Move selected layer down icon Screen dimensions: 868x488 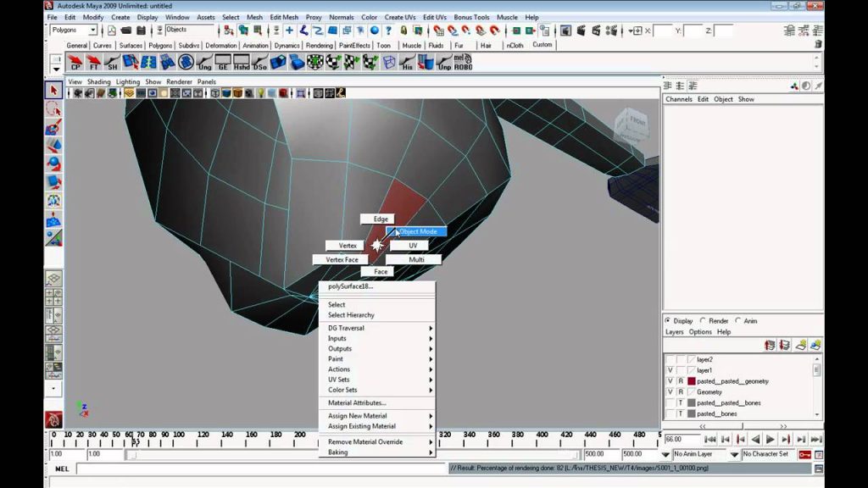click(x=784, y=346)
